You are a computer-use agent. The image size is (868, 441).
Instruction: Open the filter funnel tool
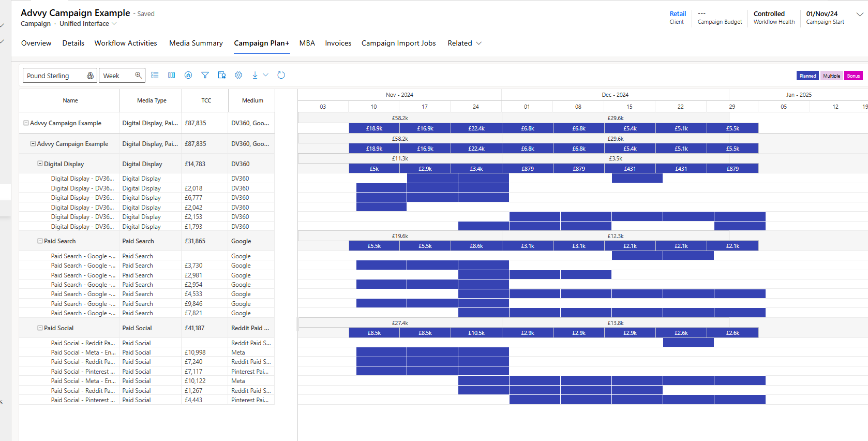(x=205, y=75)
